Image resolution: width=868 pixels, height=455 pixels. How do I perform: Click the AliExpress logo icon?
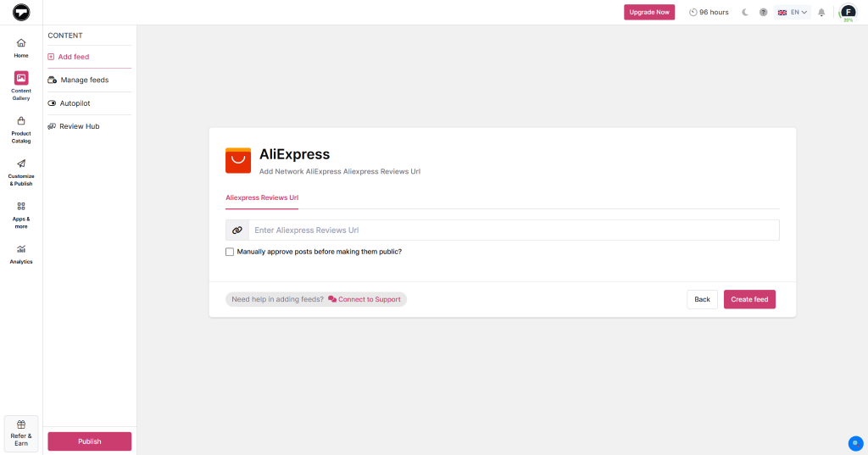pyautogui.click(x=238, y=160)
